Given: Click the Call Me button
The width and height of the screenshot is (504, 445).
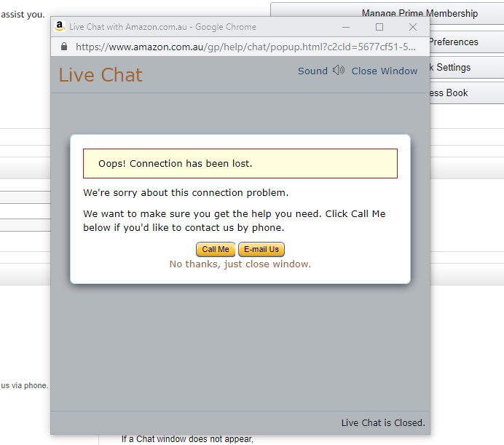Looking at the screenshot, I should coord(216,249).
